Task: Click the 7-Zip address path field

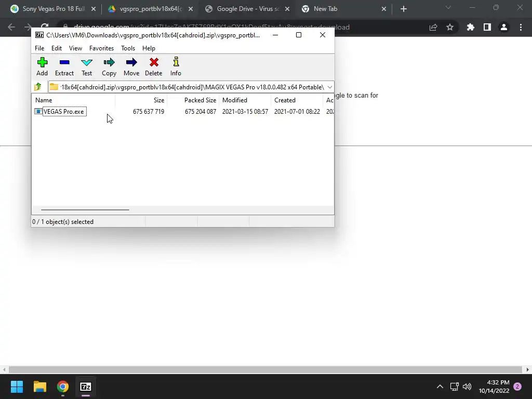Action: pyautogui.click(x=192, y=87)
